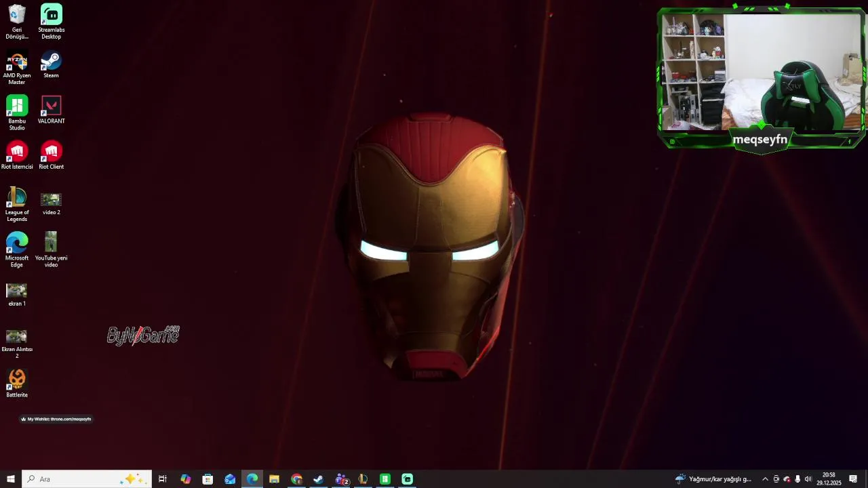Image resolution: width=868 pixels, height=488 pixels.
Task: Open League of Legends taskbar icon
Action: (363, 479)
